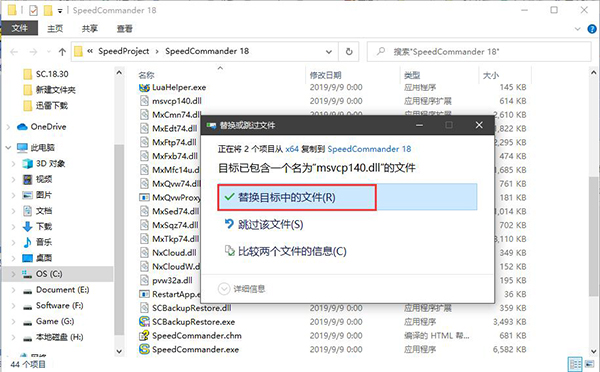Open Music folder in sidebar
600x372 pixels.
(44, 242)
